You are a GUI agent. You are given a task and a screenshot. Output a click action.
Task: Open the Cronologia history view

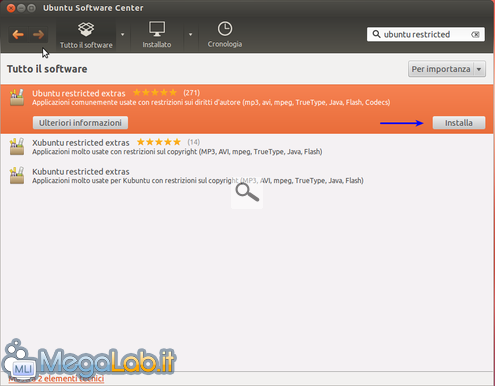(225, 35)
